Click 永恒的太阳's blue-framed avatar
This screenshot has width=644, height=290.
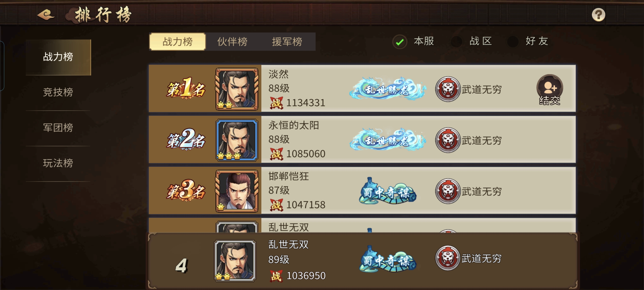(237, 140)
